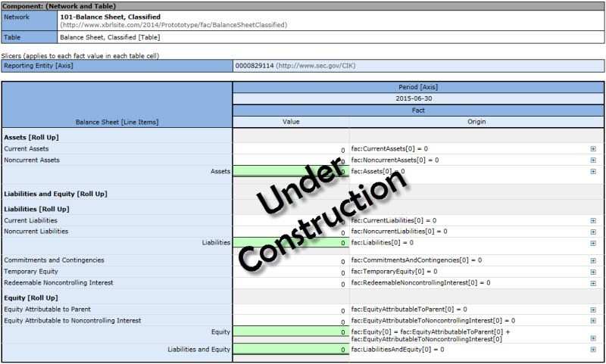Click plus icon for RedeemableNoncontrollingInterest row
Image resolution: width=606 pixels, height=364 pixels.
coord(593,283)
